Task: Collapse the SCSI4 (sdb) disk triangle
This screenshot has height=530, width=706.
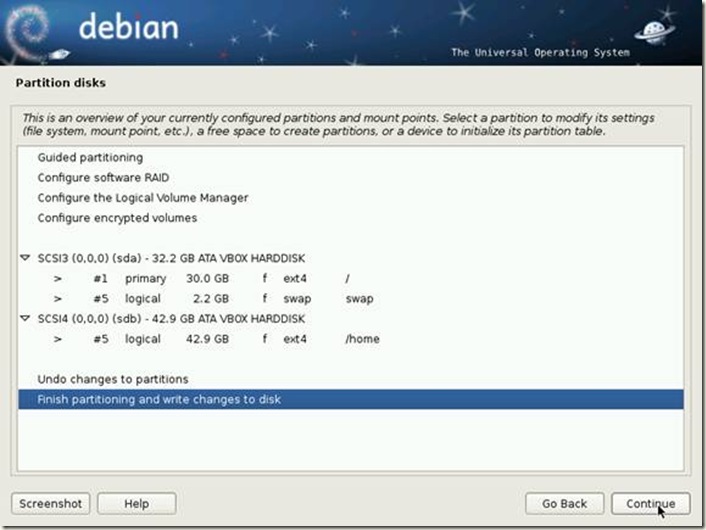Action: click(x=25, y=318)
